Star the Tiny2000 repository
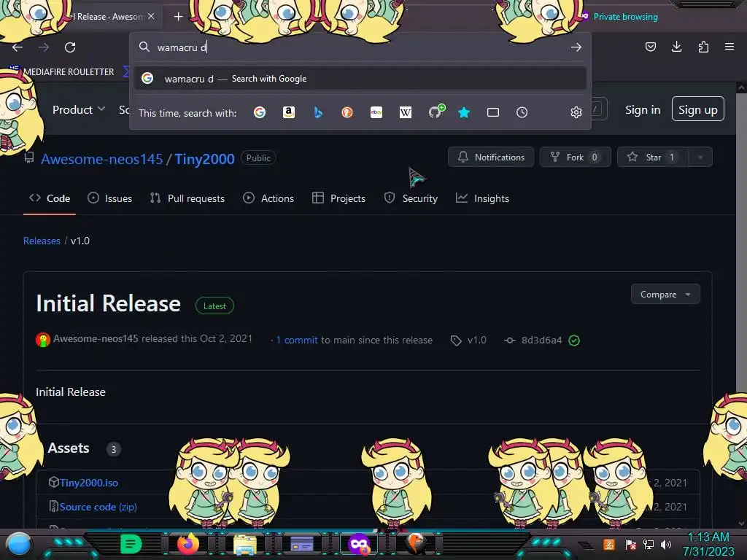 652,157
